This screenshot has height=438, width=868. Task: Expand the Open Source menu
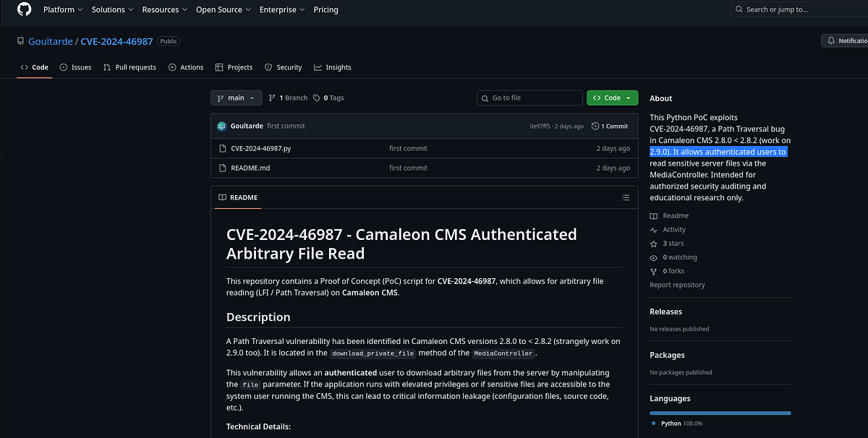pyautogui.click(x=224, y=9)
